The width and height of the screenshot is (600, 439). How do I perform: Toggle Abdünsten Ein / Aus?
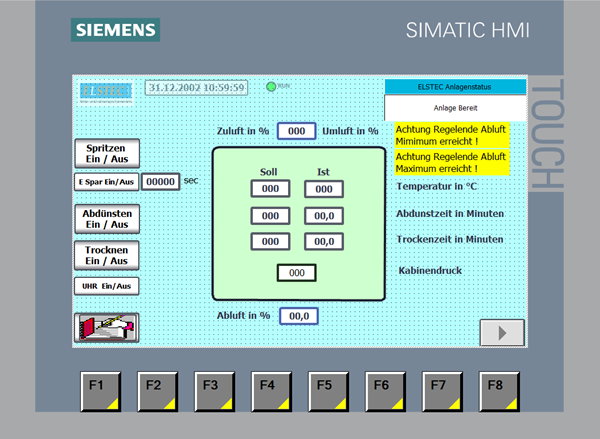(x=107, y=219)
